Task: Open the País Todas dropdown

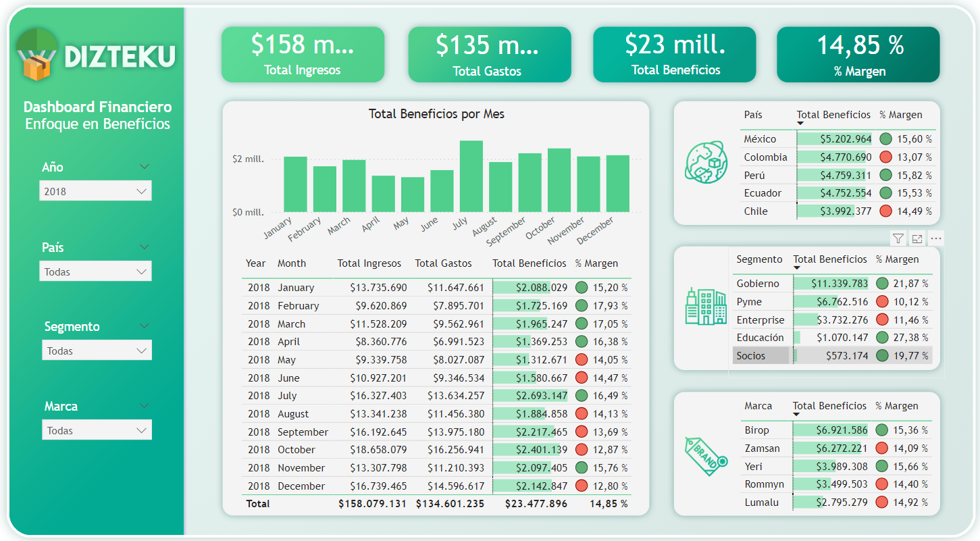Action: pyautogui.click(x=95, y=270)
